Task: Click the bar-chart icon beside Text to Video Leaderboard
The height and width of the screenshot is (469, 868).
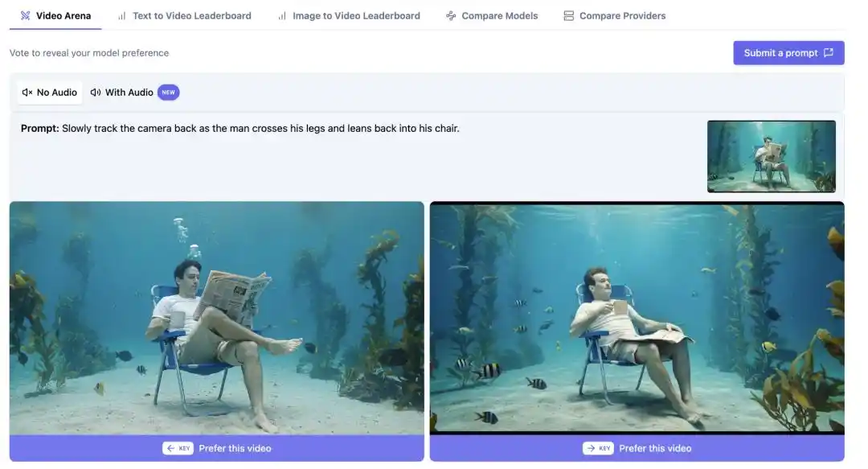Action: (121, 15)
